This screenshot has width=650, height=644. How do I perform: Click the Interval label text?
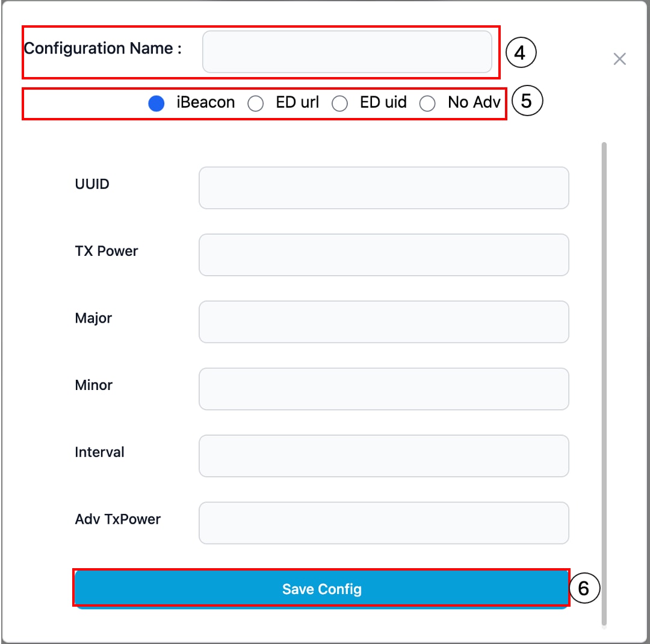99,452
